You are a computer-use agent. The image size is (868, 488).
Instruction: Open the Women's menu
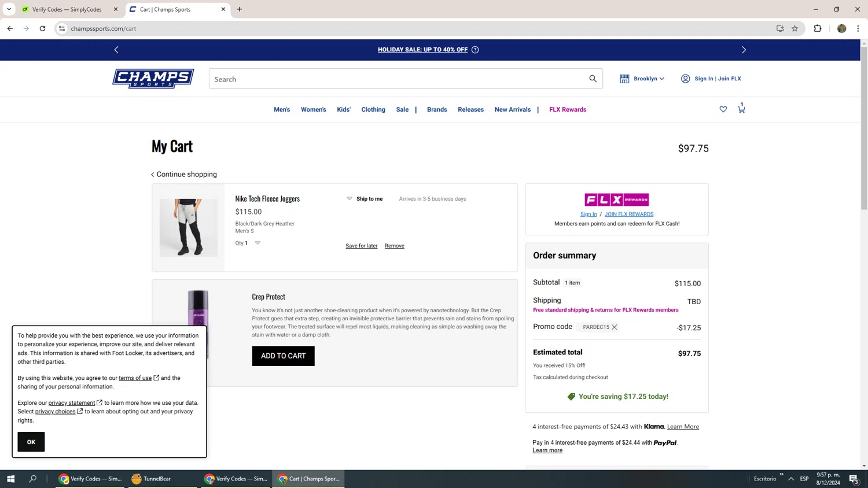pyautogui.click(x=313, y=109)
